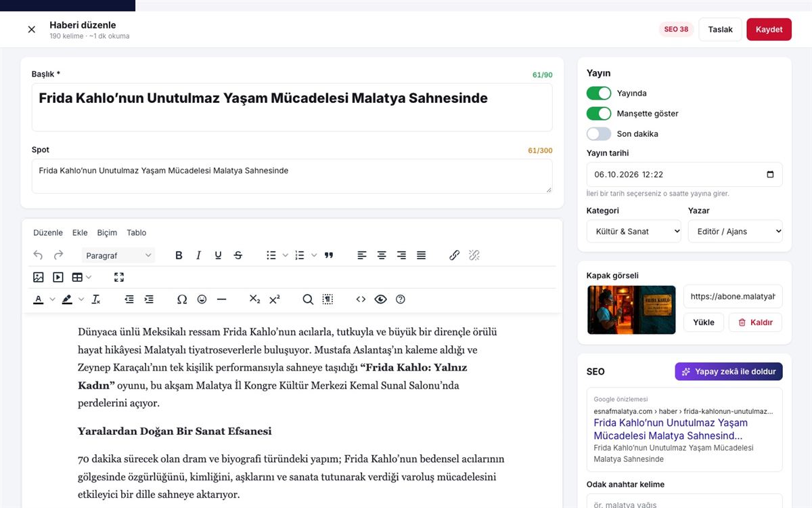Insert media with the video icon
Screen dimensions: 812x508
click(x=58, y=277)
